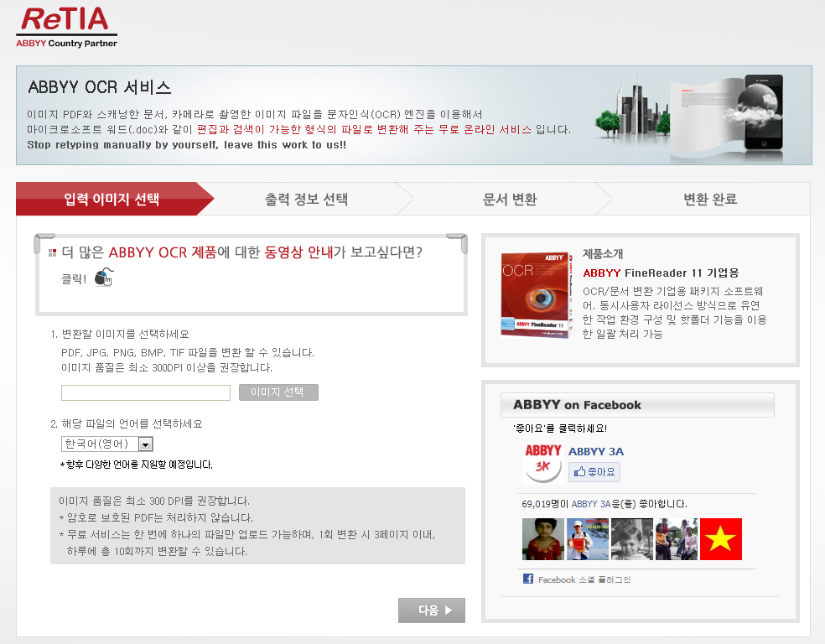Click the "'좋아요'를 클릭하세요!" text
The height and width of the screenshot is (644, 825).
(x=560, y=428)
